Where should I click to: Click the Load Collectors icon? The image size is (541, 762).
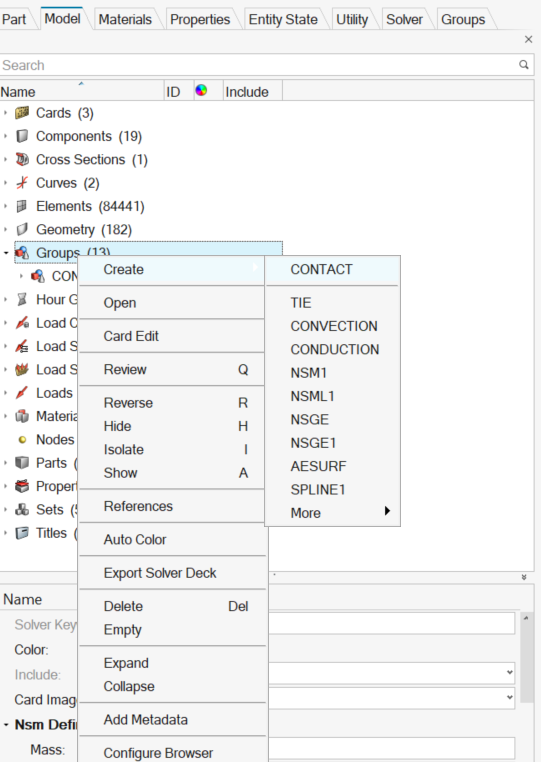[22, 323]
